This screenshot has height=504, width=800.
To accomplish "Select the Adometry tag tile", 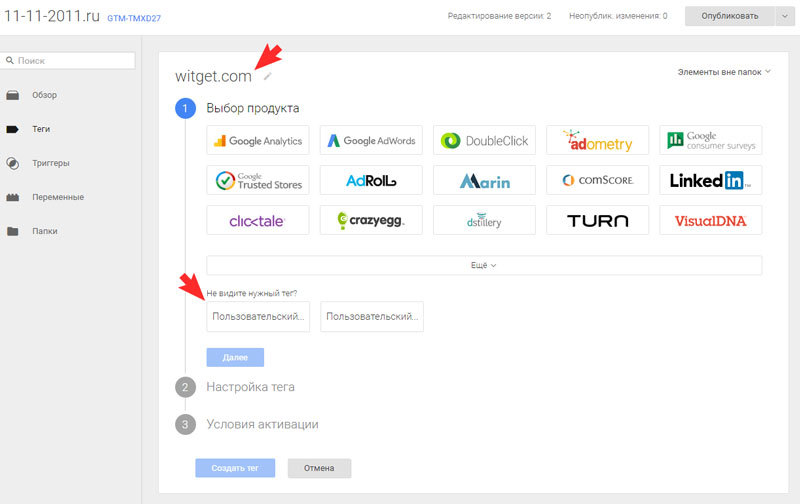I will click(597, 140).
